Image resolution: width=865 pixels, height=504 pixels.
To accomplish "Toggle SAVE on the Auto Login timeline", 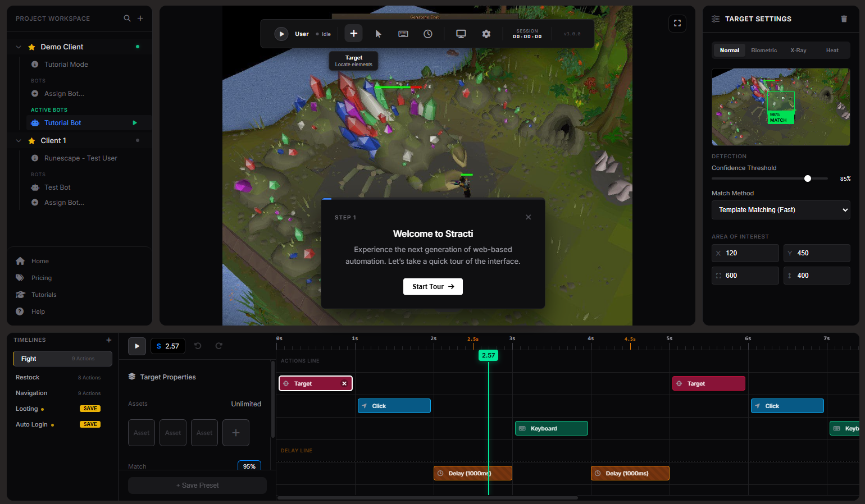I will click(x=90, y=424).
